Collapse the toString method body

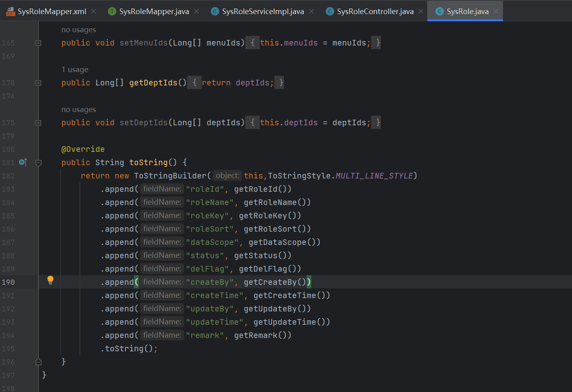[x=38, y=163]
